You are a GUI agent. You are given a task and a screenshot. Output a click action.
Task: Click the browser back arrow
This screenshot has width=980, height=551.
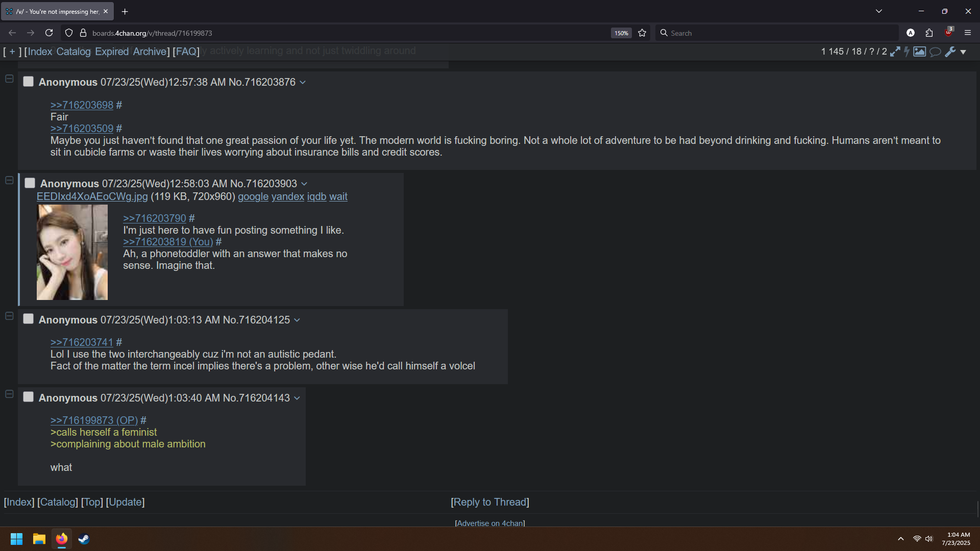point(12,33)
